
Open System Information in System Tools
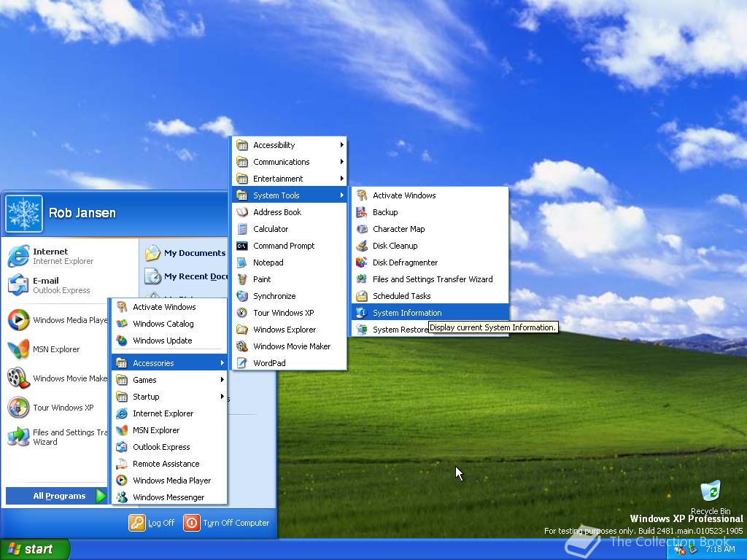click(430, 313)
